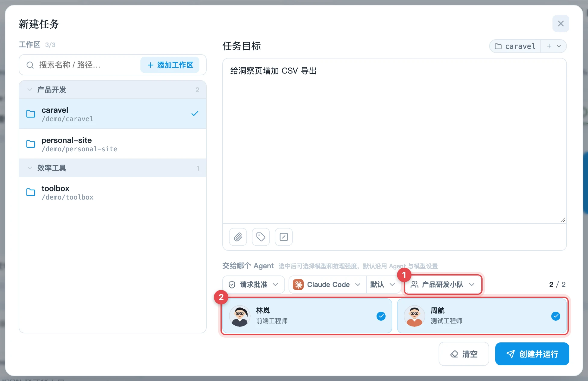This screenshot has width=588, height=381.
Task: Click the /demo/toolbox path text
Action: (x=67, y=197)
